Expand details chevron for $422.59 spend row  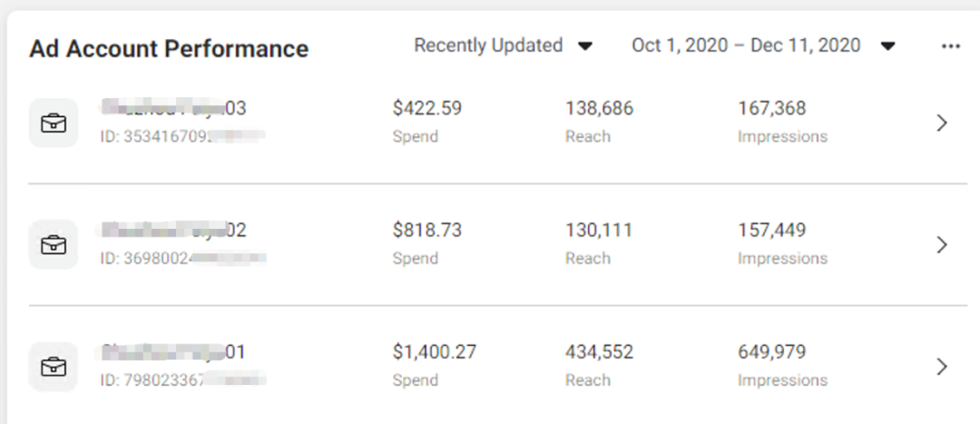(942, 123)
